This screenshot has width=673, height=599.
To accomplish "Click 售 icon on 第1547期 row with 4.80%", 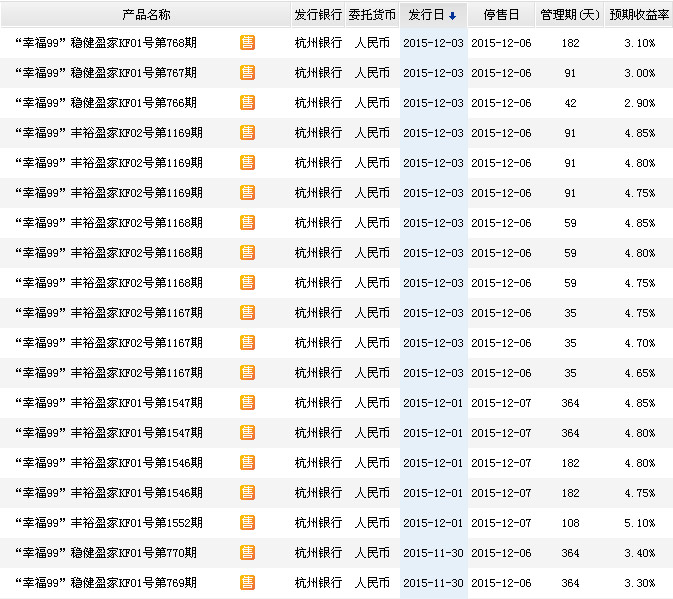I will (247, 433).
